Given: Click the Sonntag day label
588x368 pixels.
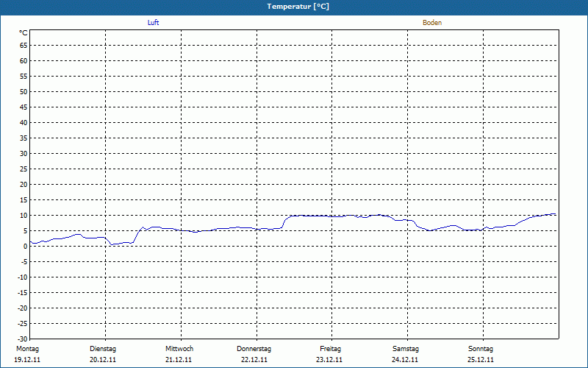Looking at the screenshot, I should [x=481, y=349].
